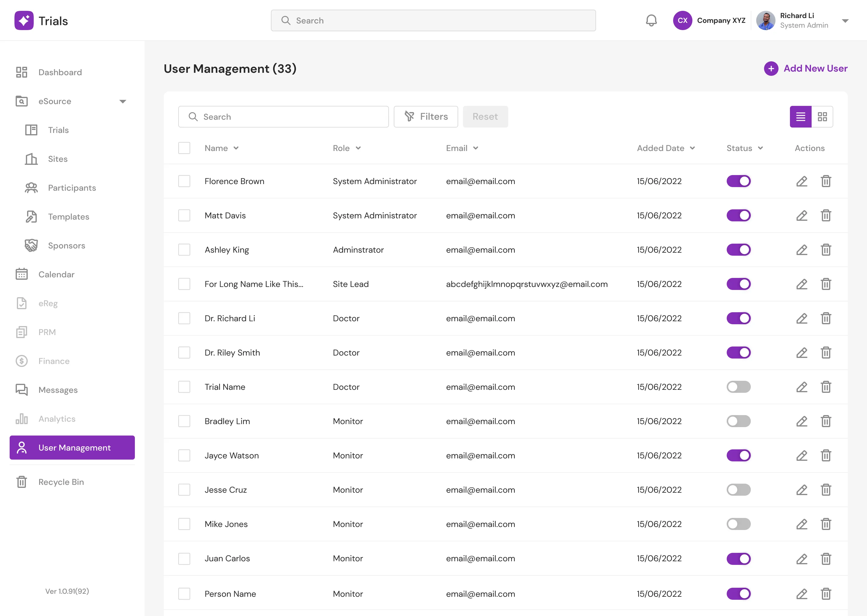Enable status toggle for Jesse Cruz
This screenshot has height=616, width=867.
tap(738, 490)
